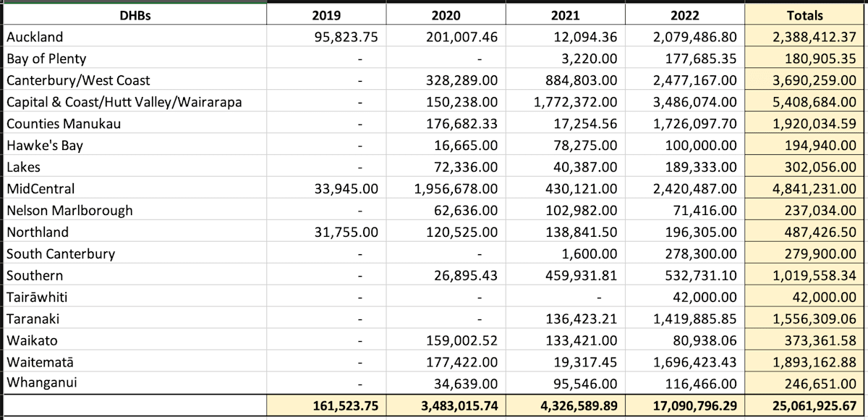Click the South Canterbury row label

click(61, 254)
